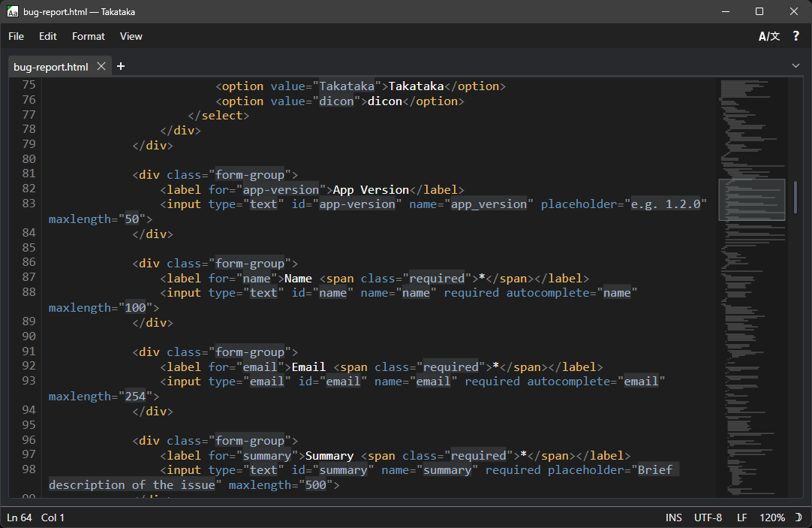
Task: Click the maxlength "50" value
Action: [x=132, y=219]
